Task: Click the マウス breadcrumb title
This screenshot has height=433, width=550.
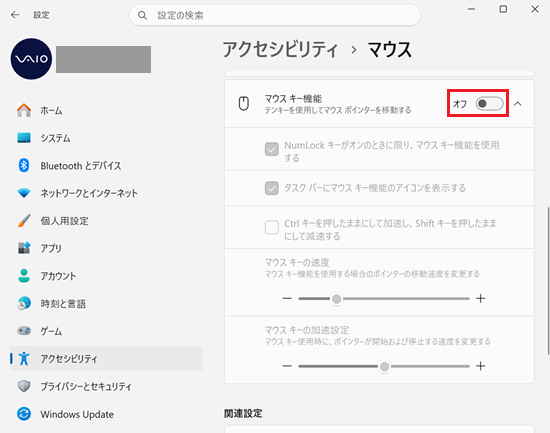Action: click(x=390, y=49)
